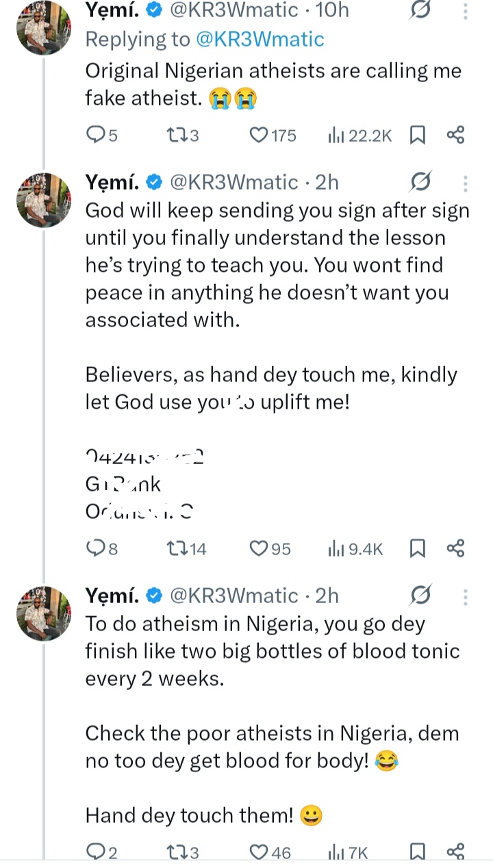This screenshot has width=493, height=868.
Task: View analytics showing 9.4K views
Action: coord(356,548)
